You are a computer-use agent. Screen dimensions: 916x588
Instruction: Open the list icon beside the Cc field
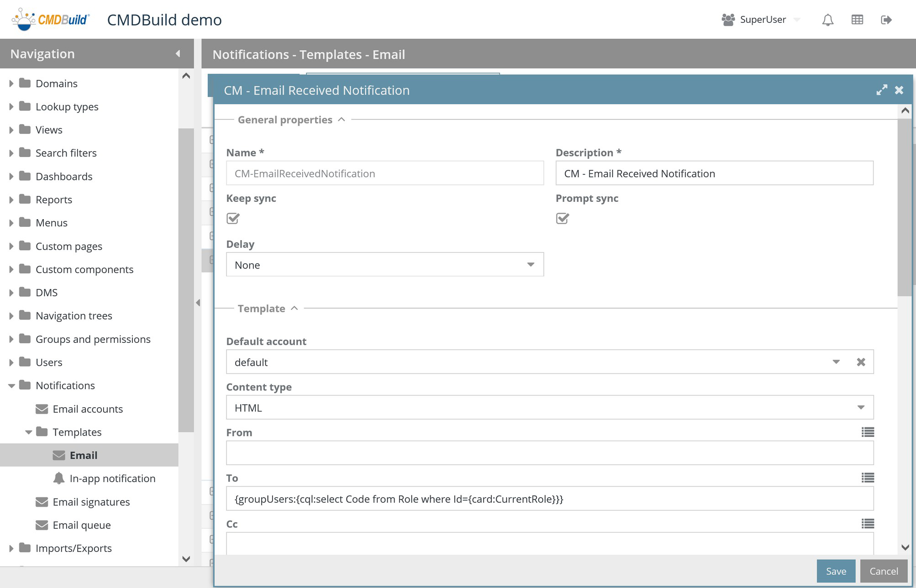(x=868, y=524)
